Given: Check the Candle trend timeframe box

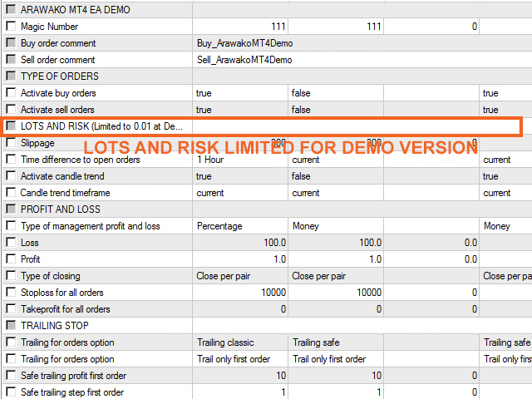Looking at the screenshot, I should point(11,192).
